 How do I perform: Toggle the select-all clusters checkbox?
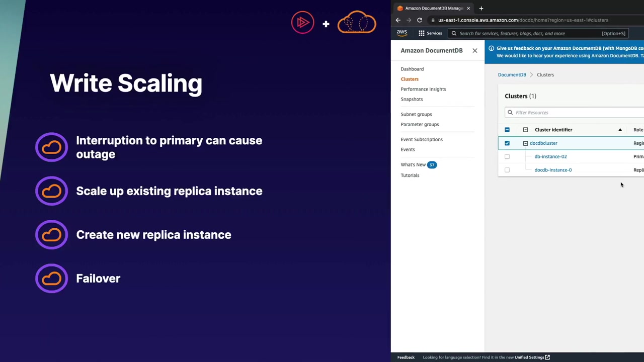tap(507, 130)
